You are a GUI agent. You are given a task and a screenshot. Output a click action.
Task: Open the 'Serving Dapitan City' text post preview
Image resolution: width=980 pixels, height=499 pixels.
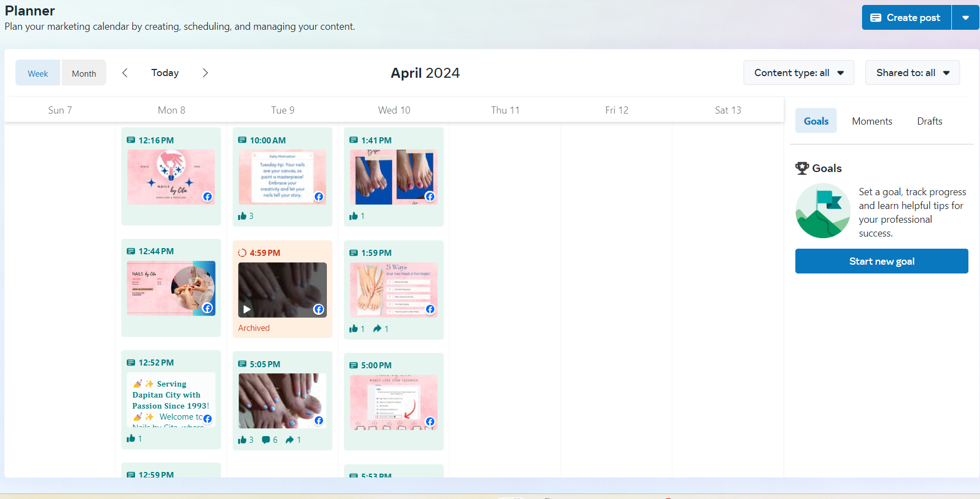click(171, 400)
